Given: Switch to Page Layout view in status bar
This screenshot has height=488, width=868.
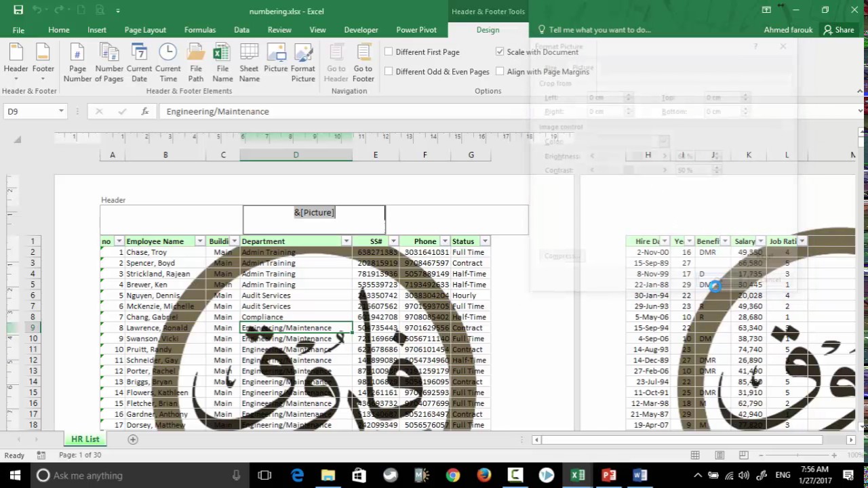Looking at the screenshot, I should coord(719,455).
